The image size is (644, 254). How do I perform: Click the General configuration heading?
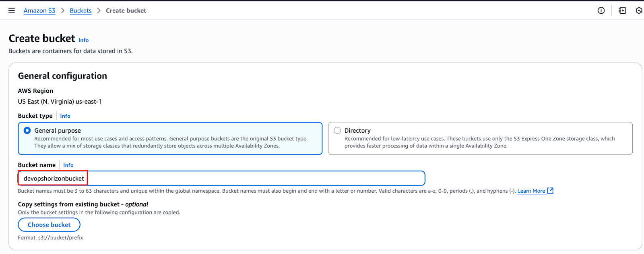click(62, 76)
